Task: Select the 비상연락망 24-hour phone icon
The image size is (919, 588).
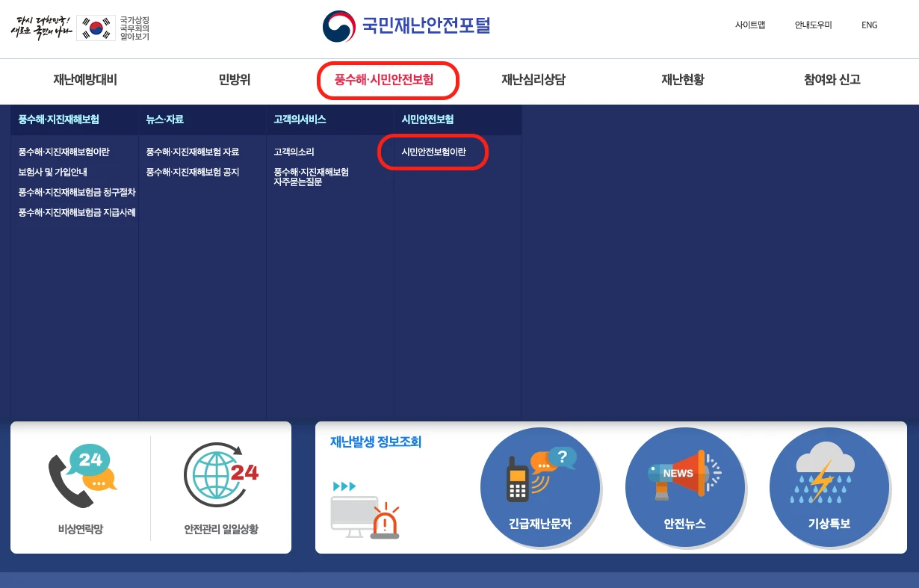Action: click(x=78, y=474)
